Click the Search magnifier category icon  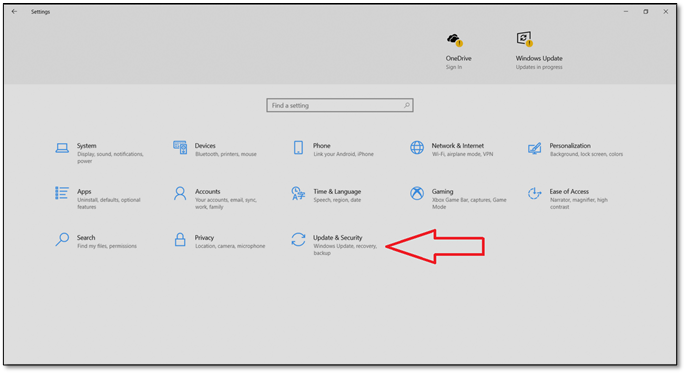click(x=62, y=240)
